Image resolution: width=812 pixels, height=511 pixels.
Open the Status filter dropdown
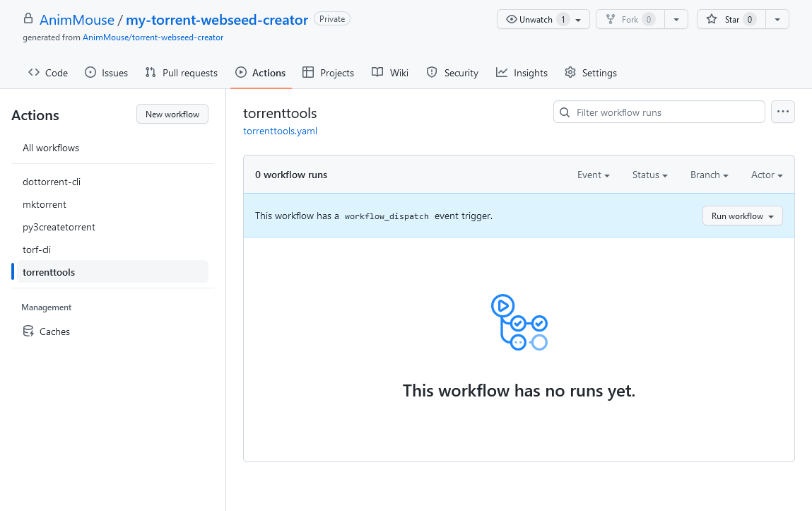[x=650, y=175]
